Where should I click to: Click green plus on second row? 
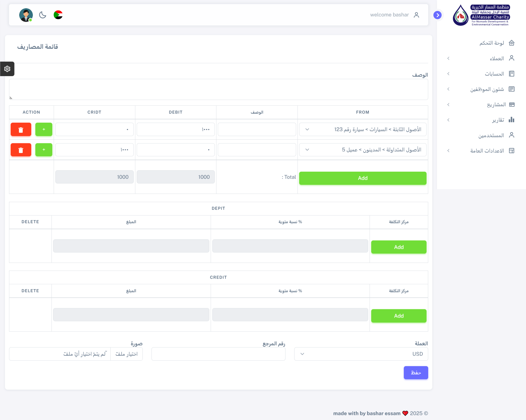point(44,150)
